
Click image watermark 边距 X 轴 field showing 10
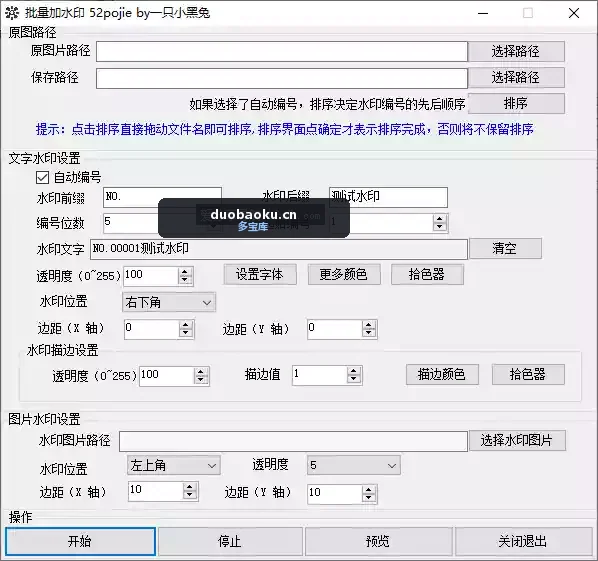pos(156,491)
